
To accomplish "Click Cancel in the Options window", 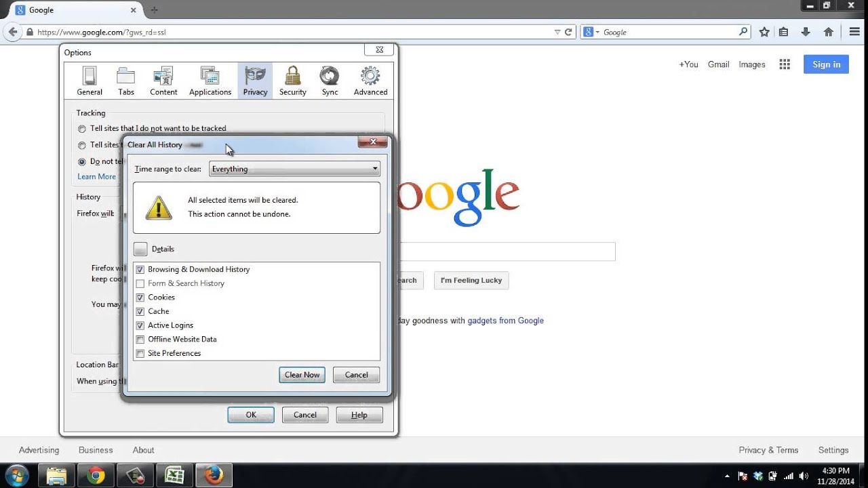I will pyautogui.click(x=304, y=415).
